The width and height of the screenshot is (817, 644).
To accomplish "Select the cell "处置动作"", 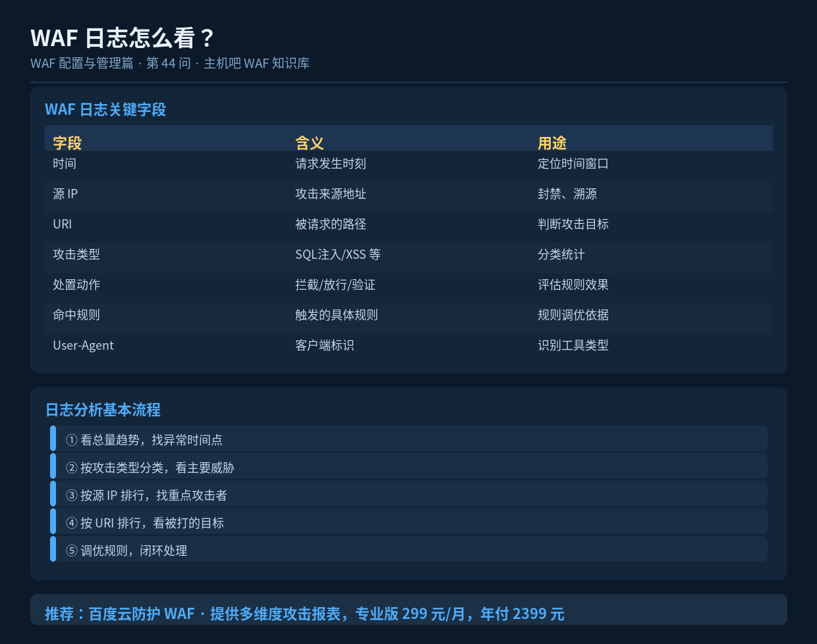I will [76, 284].
